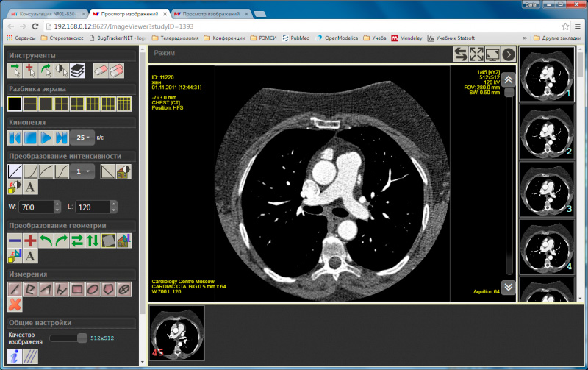Select the pan tool with green arrow cursor
588x370 pixels.
tap(15, 71)
